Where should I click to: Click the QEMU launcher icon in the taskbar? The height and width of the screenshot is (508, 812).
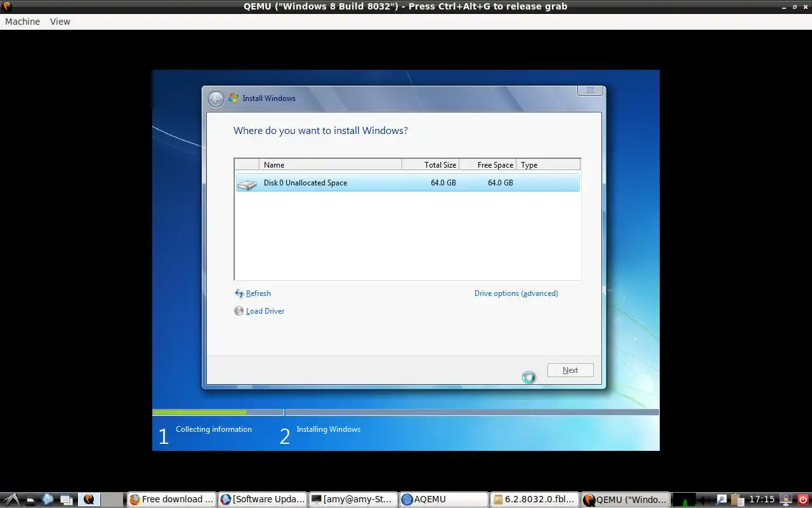(89, 500)
